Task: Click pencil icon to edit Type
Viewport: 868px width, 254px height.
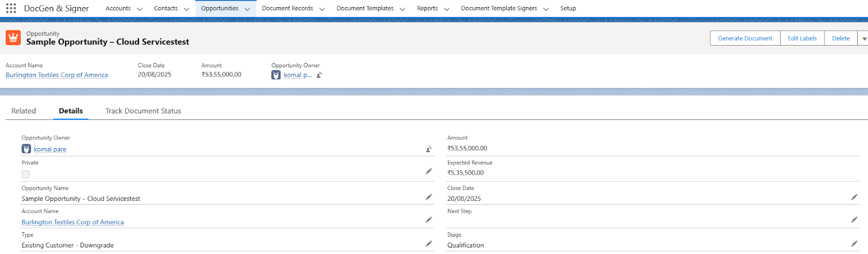Action: point(429,244)
